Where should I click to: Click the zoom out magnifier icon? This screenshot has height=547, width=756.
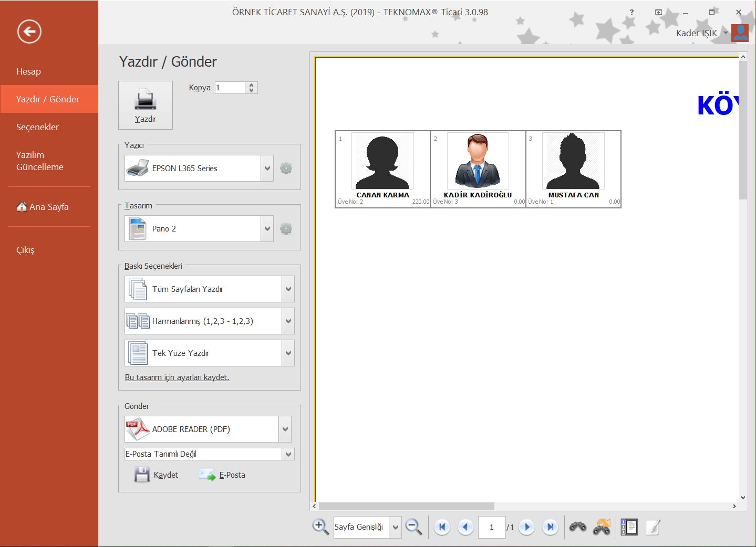[x=414, y=527]
